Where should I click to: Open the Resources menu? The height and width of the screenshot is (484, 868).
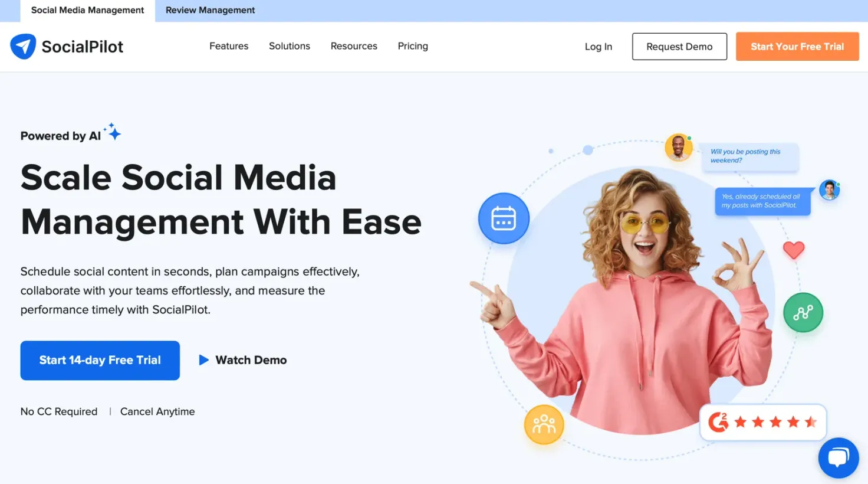pyautogui.click(x=354, y=46)
